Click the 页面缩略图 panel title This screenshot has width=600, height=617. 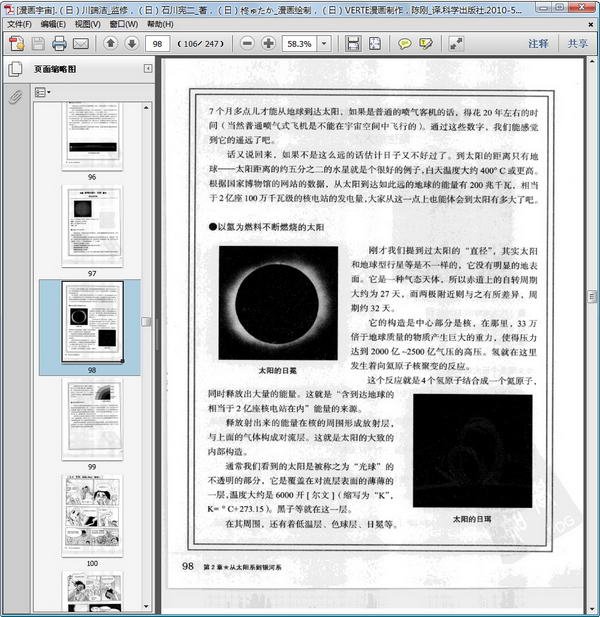pyautogui.click(x=55, y=69)
